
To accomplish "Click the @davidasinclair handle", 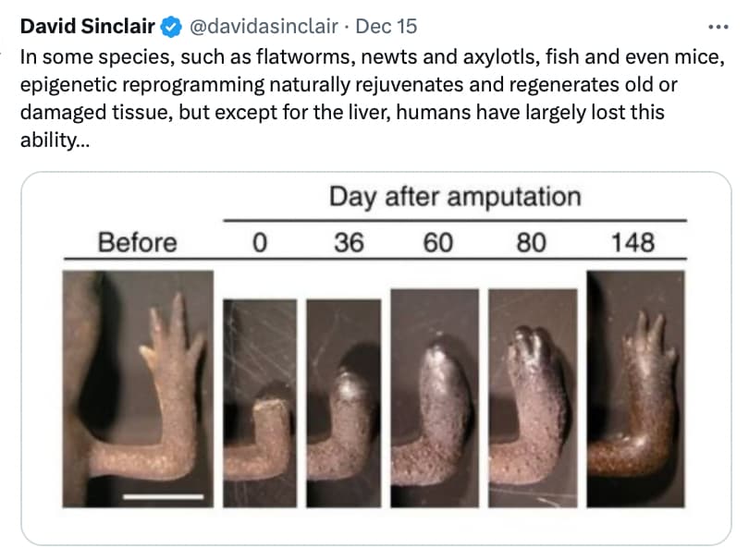I will click(x=264, y=26).
